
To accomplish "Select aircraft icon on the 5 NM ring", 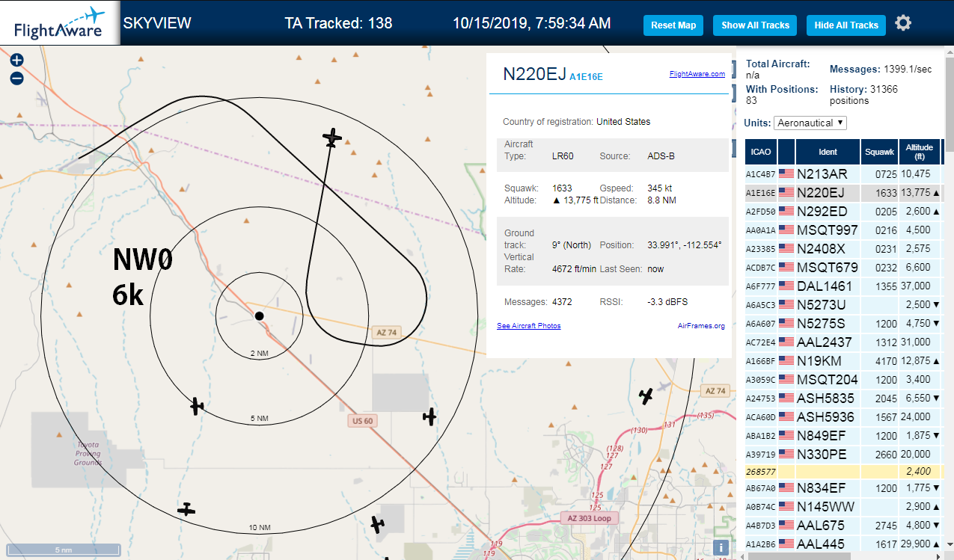I will pyautogui.click(x=196, y=406).
